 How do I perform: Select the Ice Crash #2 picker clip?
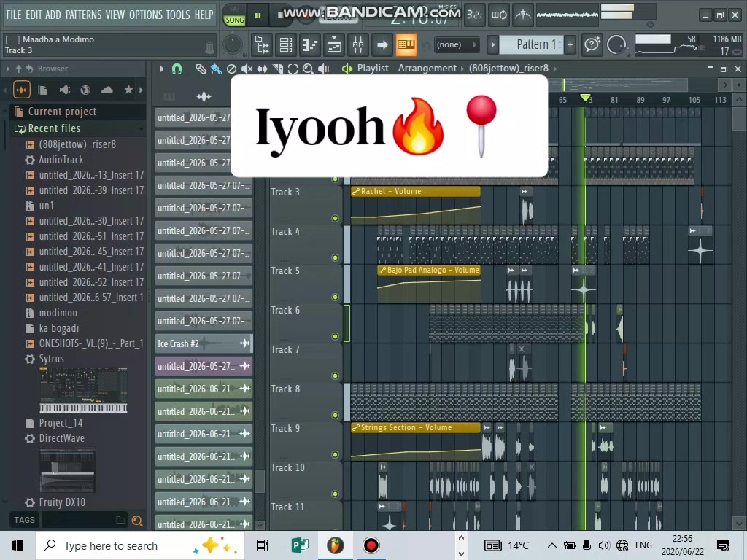(x=204, y=344)
